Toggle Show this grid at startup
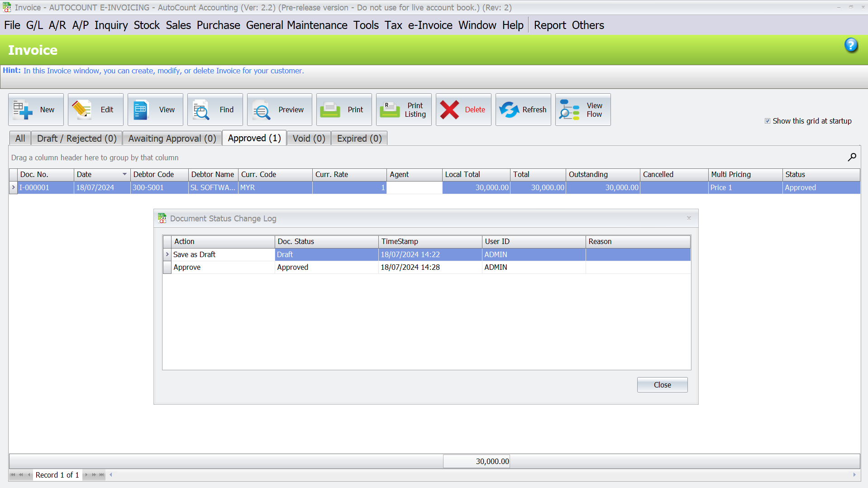Screen dimensions: 868x488 click(768, 120)
